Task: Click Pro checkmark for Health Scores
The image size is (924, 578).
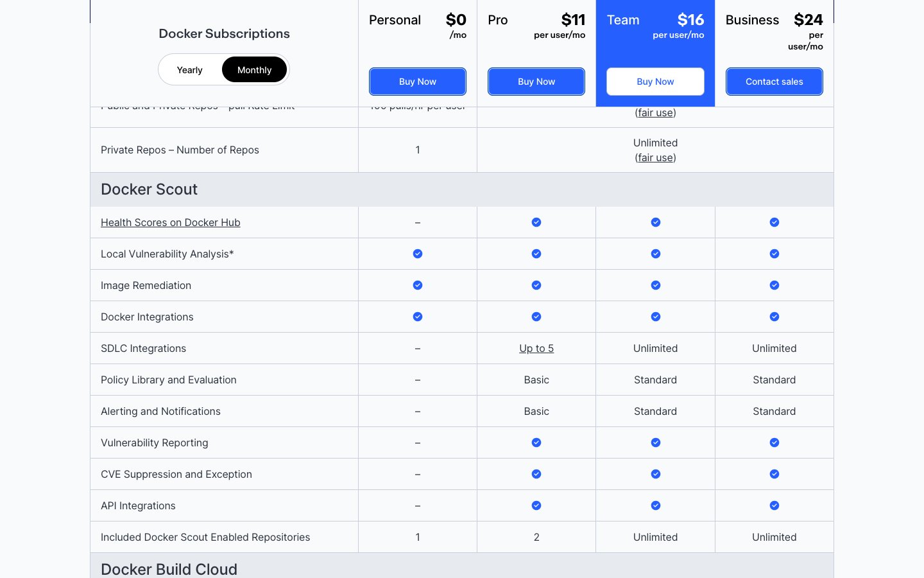Action: pyautogui.click(x=536, y=222)
